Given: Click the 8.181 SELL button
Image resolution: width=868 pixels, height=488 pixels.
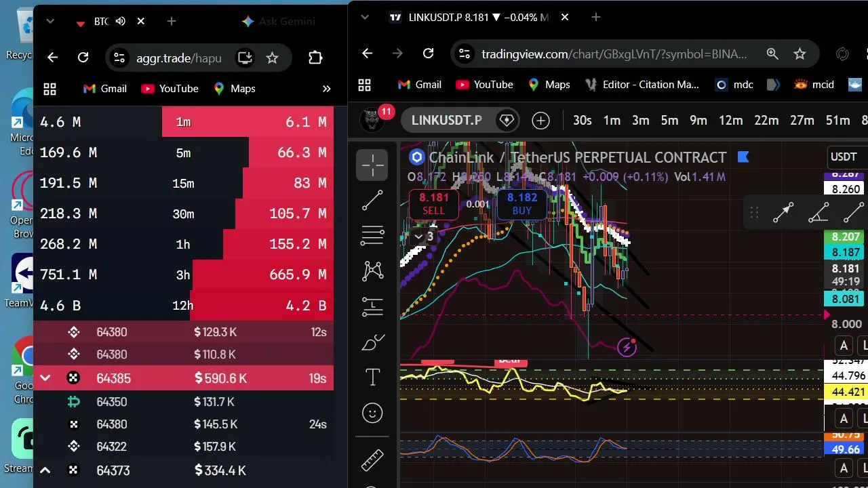Looking at the screenshot, I should click(x=434, y=204).
